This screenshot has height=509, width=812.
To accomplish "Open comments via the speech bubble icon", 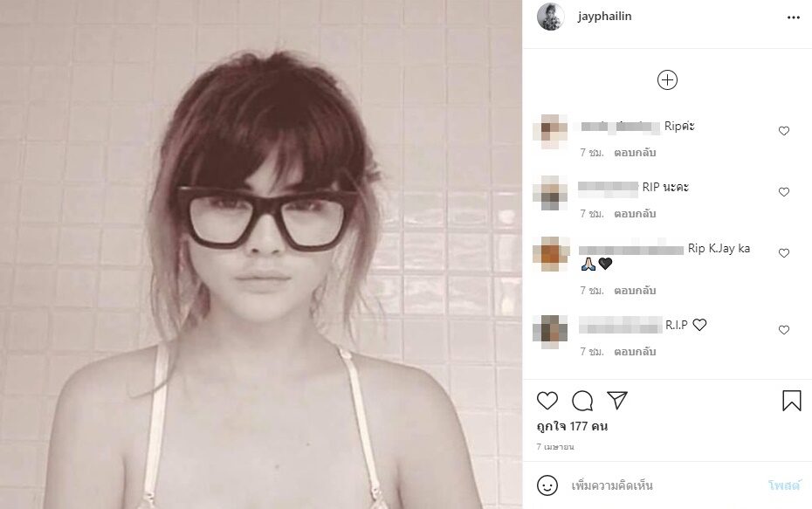I will [x=582, y=400].
